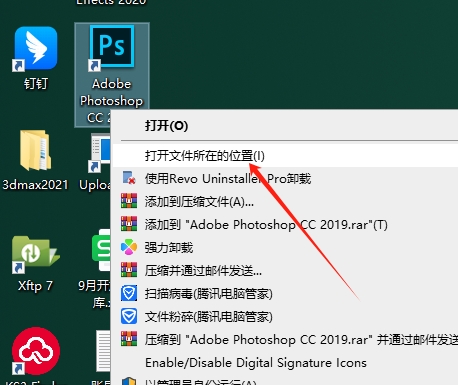Choose 添加到 "Adobe Photoshop CC 2019.rar"(T)
The width and height of the screenshot is (458, 385).
click(285, 224)
